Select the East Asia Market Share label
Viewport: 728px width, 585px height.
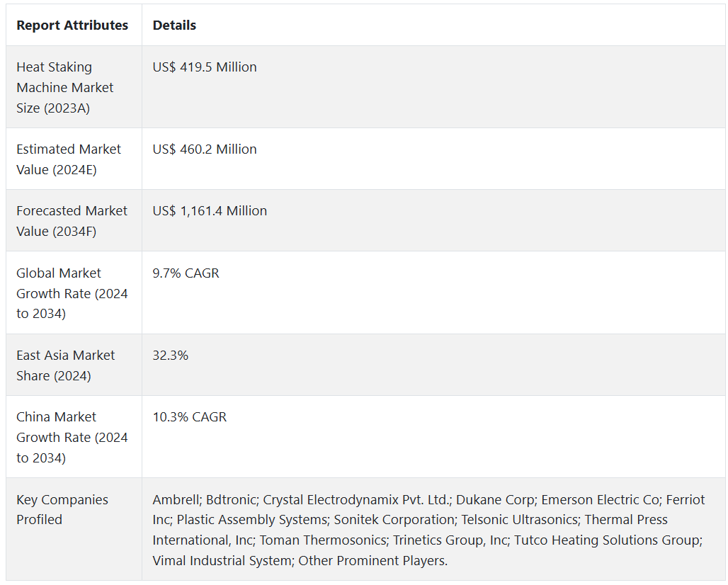point(65,365)
